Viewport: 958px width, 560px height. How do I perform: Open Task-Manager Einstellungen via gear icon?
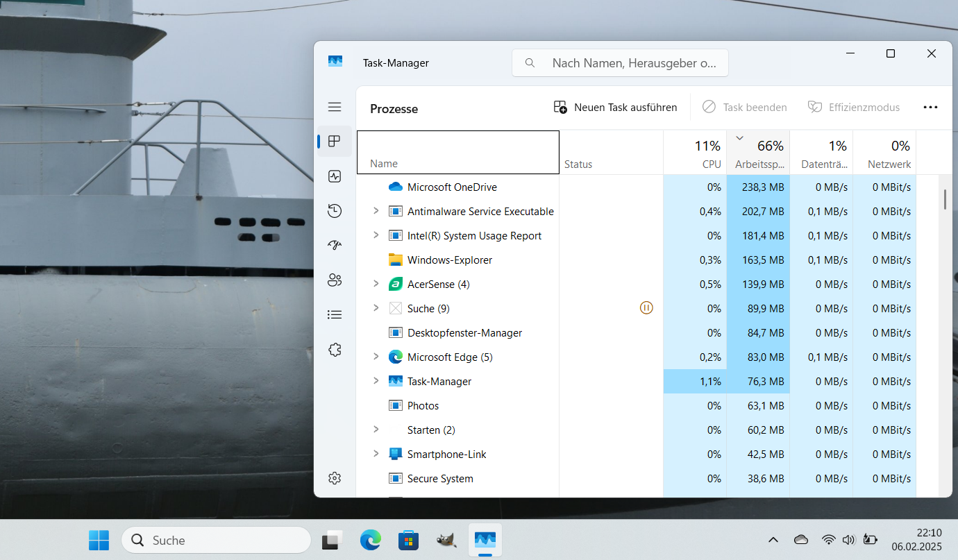335,477
